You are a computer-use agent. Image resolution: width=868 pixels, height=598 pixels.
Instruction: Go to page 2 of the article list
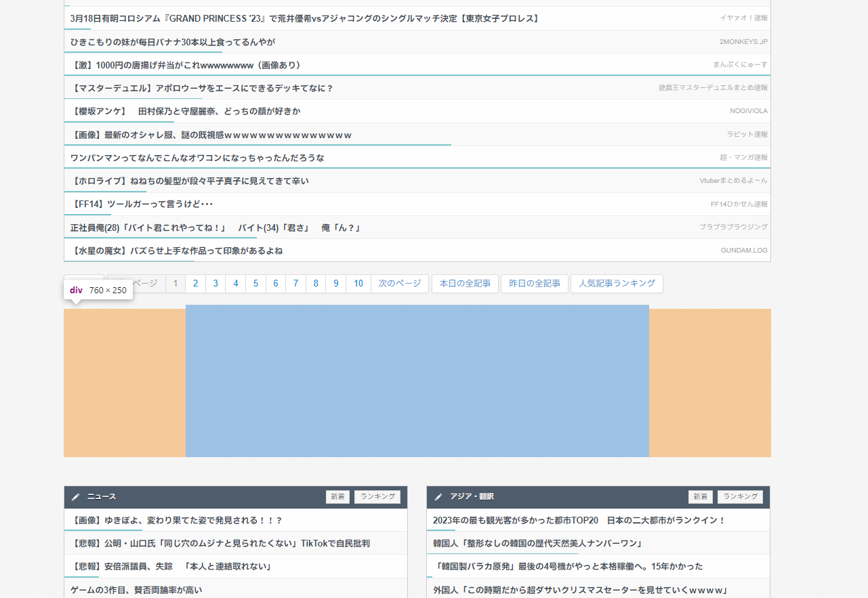195,284
